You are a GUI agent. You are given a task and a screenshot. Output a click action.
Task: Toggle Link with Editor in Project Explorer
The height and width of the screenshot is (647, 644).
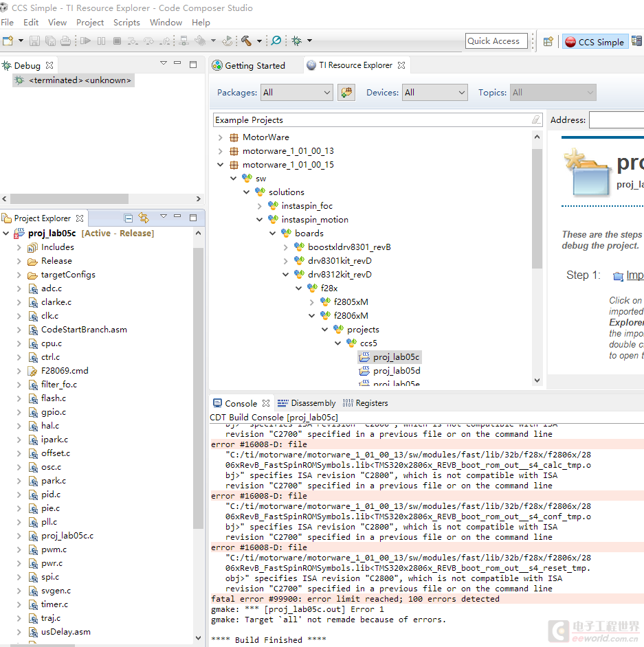(x=144, y=218)
